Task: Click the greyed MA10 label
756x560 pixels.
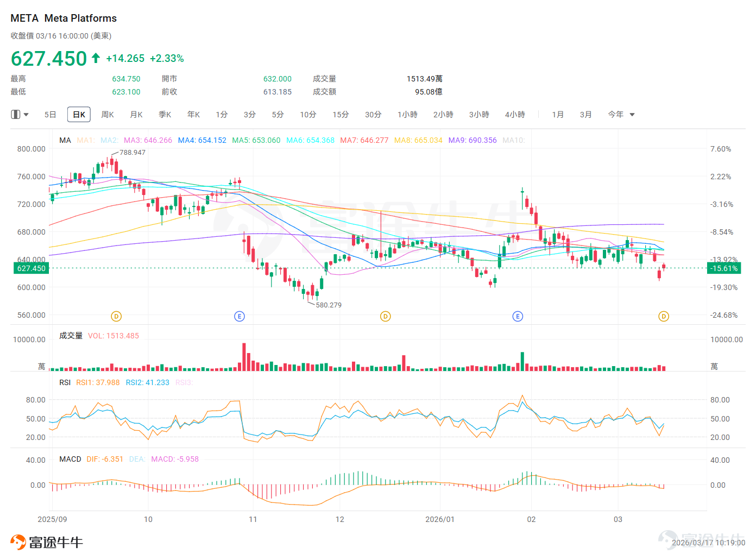Action: tap(514, 140)
